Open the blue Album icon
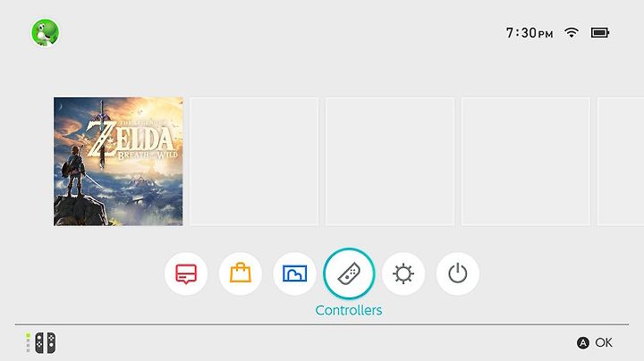 click(294, 273)
